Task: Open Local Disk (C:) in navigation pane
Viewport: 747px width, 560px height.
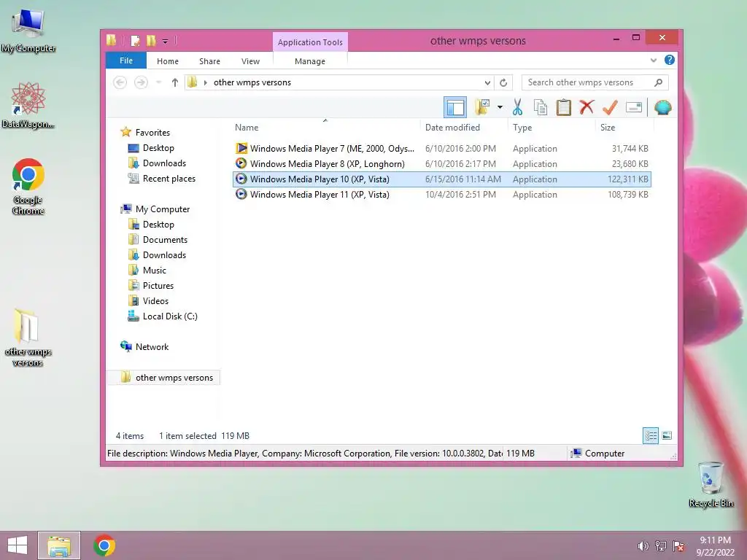Action: click(x=163, y=316)
